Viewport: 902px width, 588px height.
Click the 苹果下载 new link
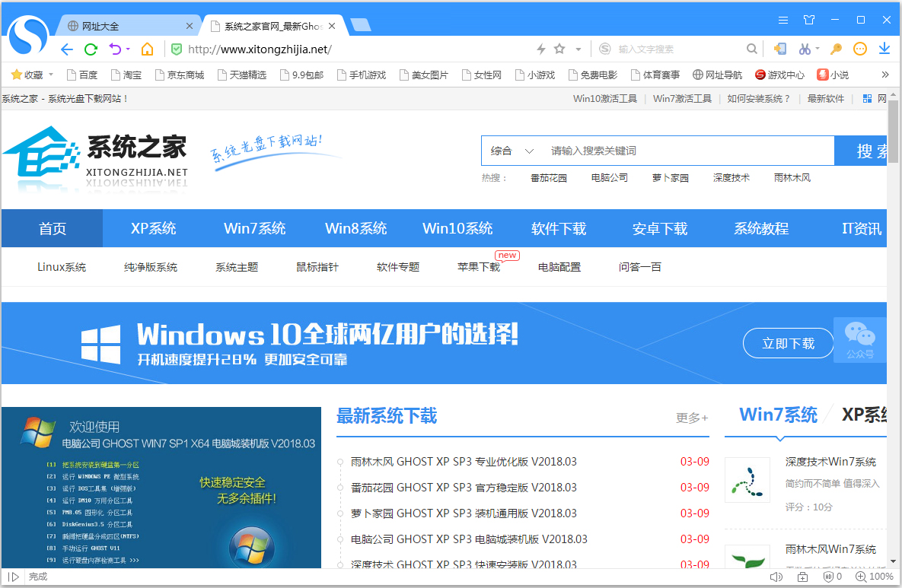click(x=479, y=267)
